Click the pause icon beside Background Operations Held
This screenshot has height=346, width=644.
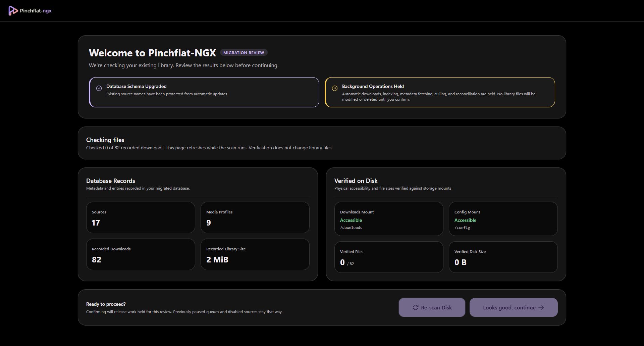[x=335, y=88]
